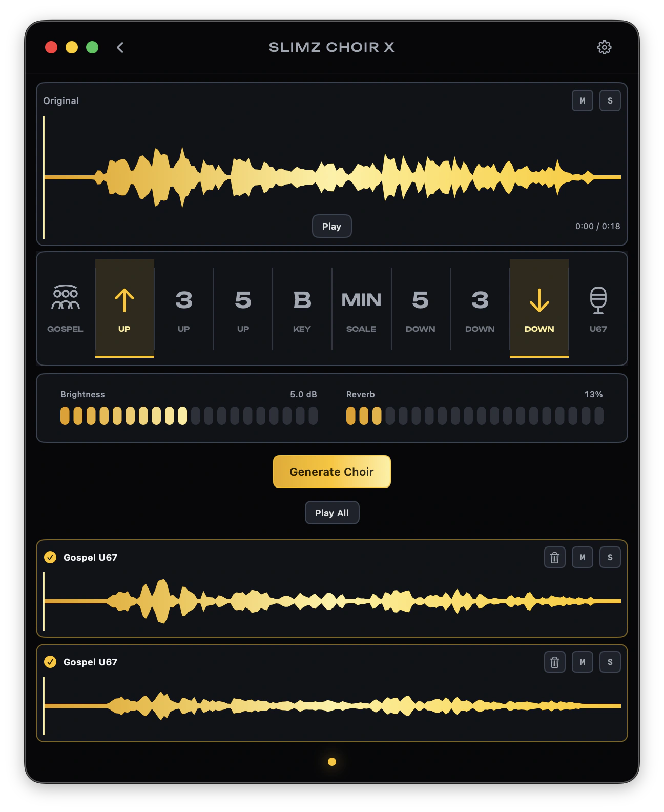Uncheck the first Gospel U67 track
The height and width of the screenshot is (812, 664).
(x=50, y=557)
